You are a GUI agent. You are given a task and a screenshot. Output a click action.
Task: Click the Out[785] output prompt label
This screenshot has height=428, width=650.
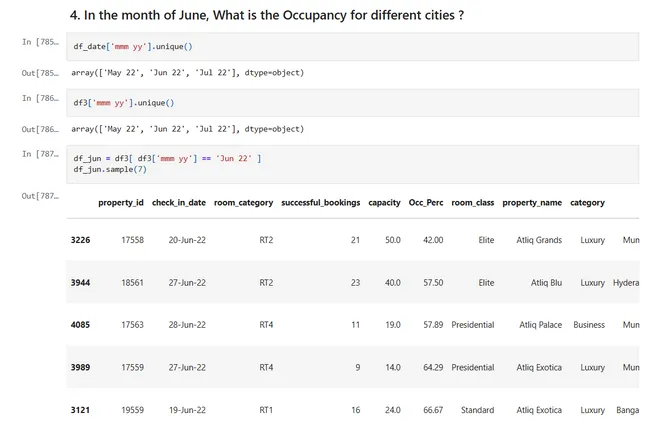(x=40, y=73)
